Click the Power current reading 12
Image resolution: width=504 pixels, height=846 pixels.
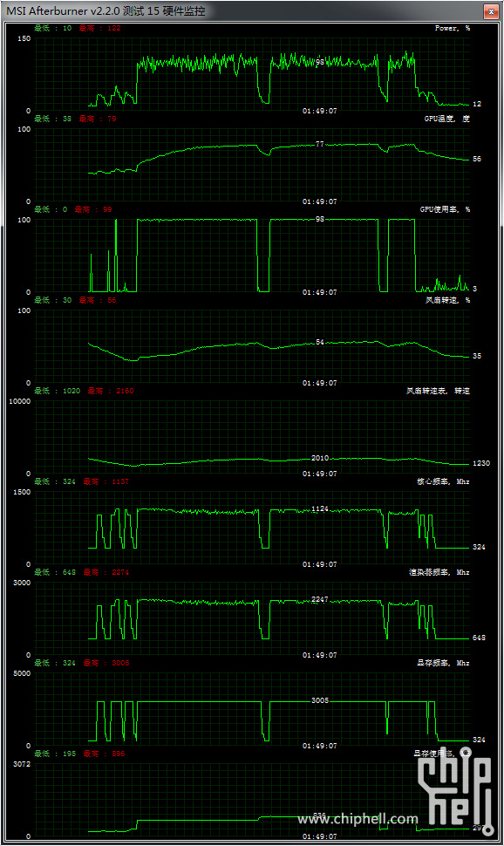(x=477, y=104)
